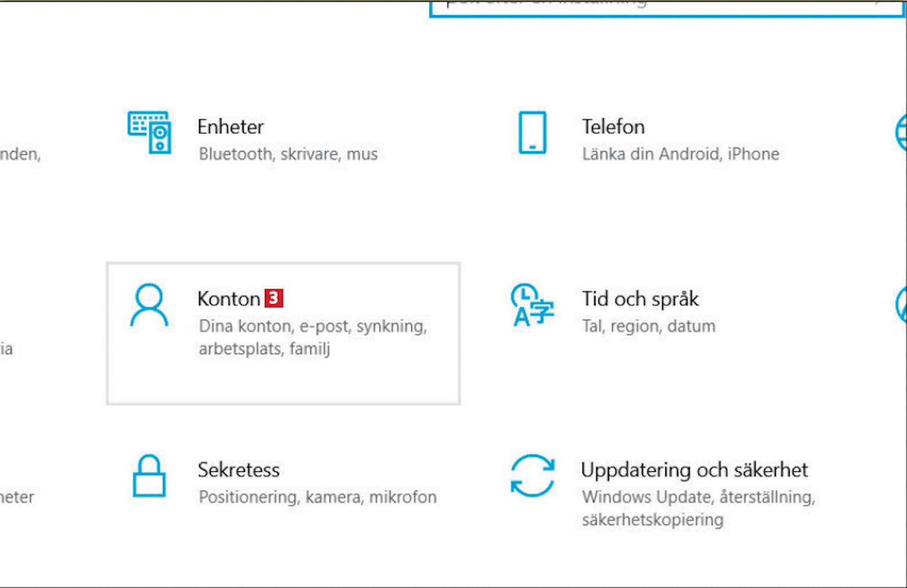Click 'Windows Update, återställning' description text
Image resolution: width=907 pixels, height=588 pixels.
pyautogui.click(x=699, y=497)
